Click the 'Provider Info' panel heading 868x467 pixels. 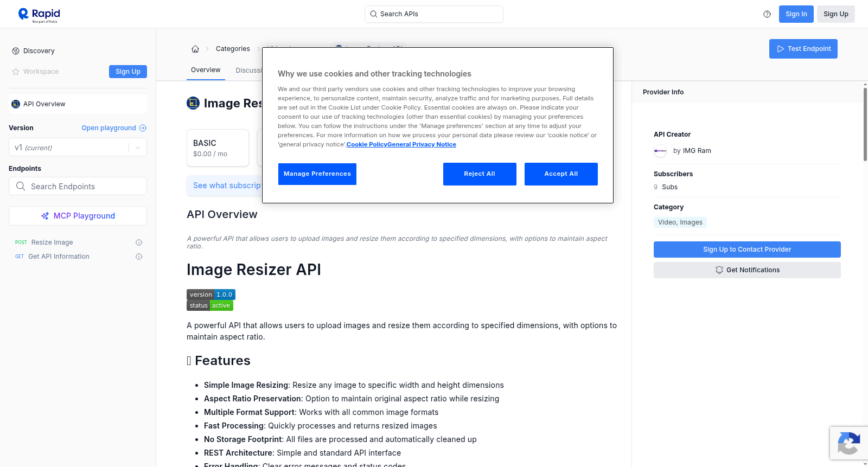click(x=663, y=92)
